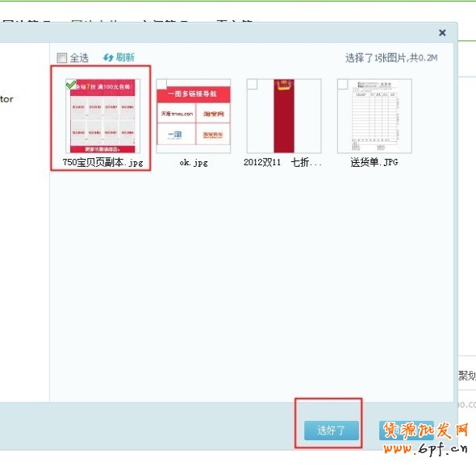This screenshot has width=476, height=466.
Task: Click the 刷新 refresh link text
Action: 125,57
